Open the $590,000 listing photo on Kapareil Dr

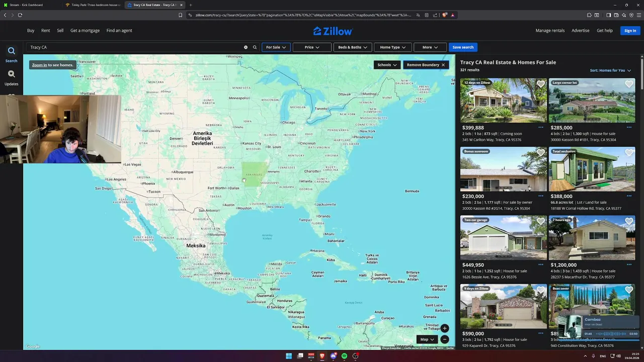503,306
